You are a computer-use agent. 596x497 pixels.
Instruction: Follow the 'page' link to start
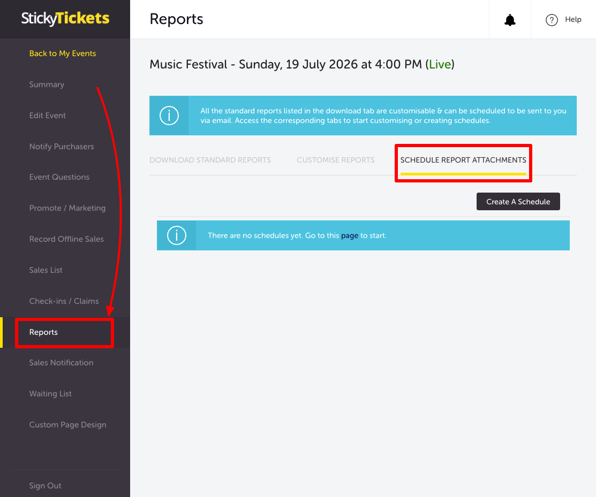(x=350, y=236)
